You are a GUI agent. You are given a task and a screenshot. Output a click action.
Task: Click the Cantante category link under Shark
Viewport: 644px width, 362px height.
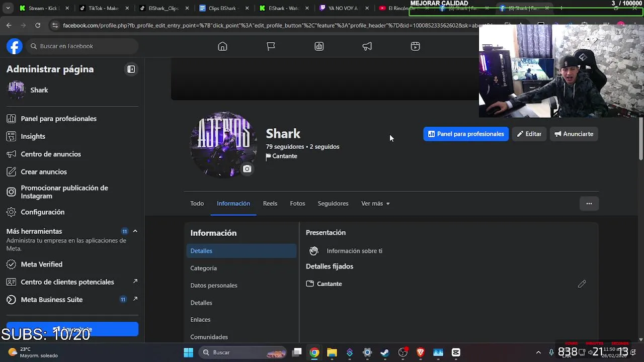[x=285, y=156]
